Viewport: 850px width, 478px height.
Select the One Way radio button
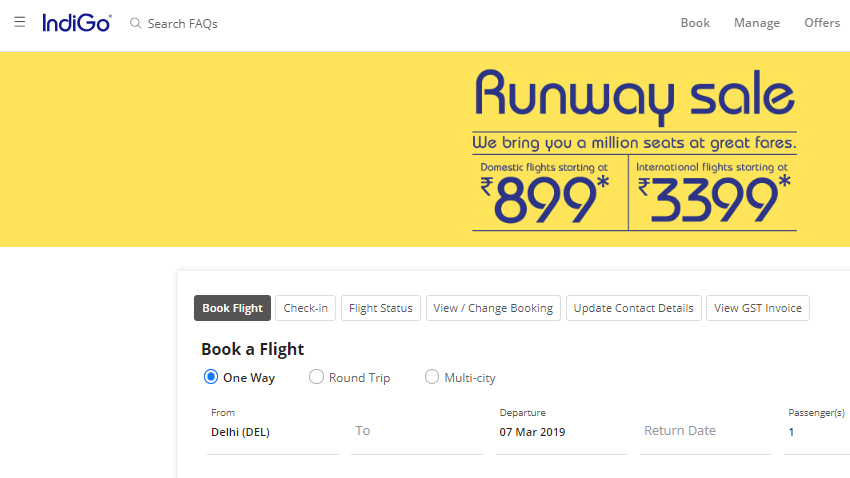click(x=211, y=377)
